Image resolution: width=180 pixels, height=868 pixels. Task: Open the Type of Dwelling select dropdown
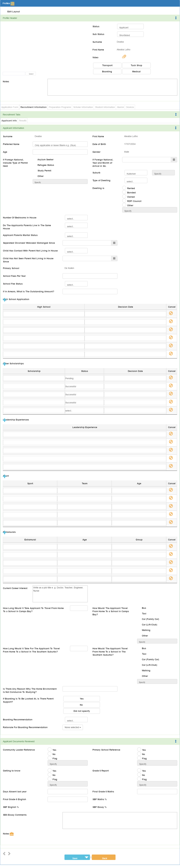click(x=136, y=181)
